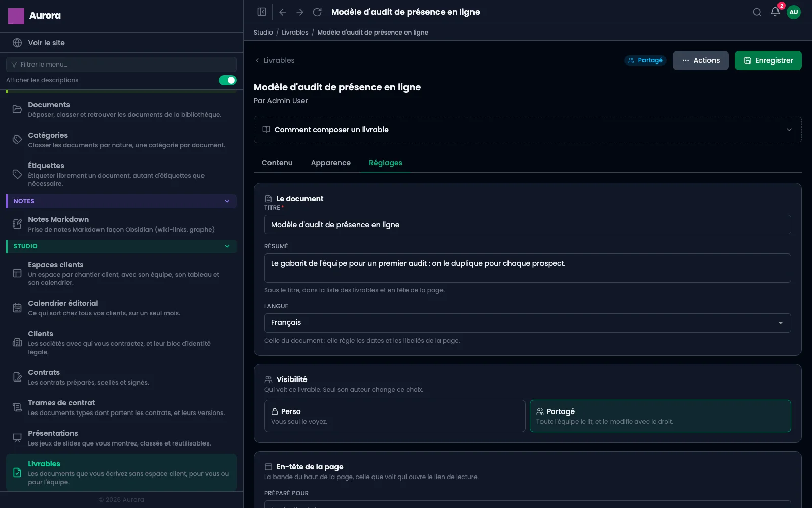The height and width of the screenshot is (508, 812).
Task: Click Livrables in the breadcrumb
Action: point(295,33)
